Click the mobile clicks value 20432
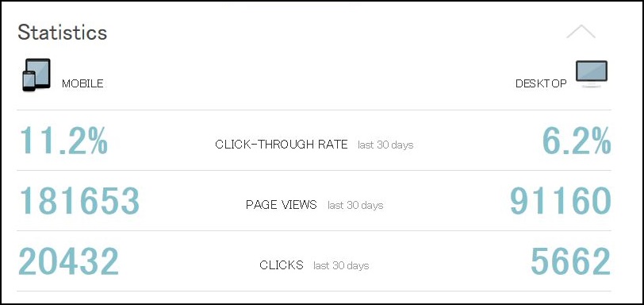The image size is (644, 305). [68, 261]
